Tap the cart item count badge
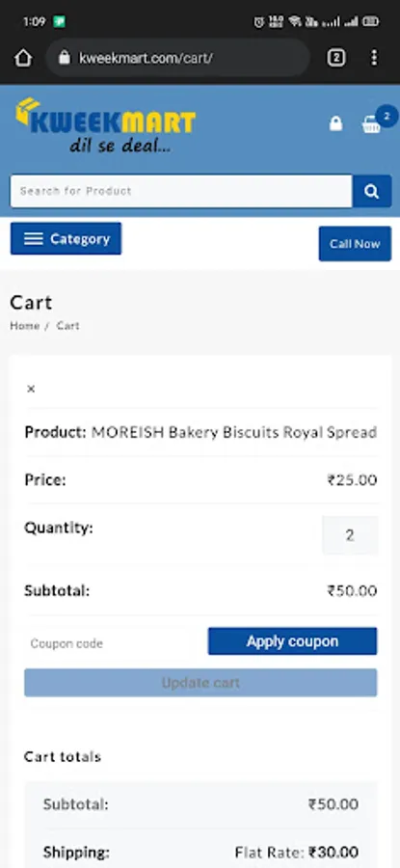The width and height of the screenshot is (400, 868). (387, 117)
